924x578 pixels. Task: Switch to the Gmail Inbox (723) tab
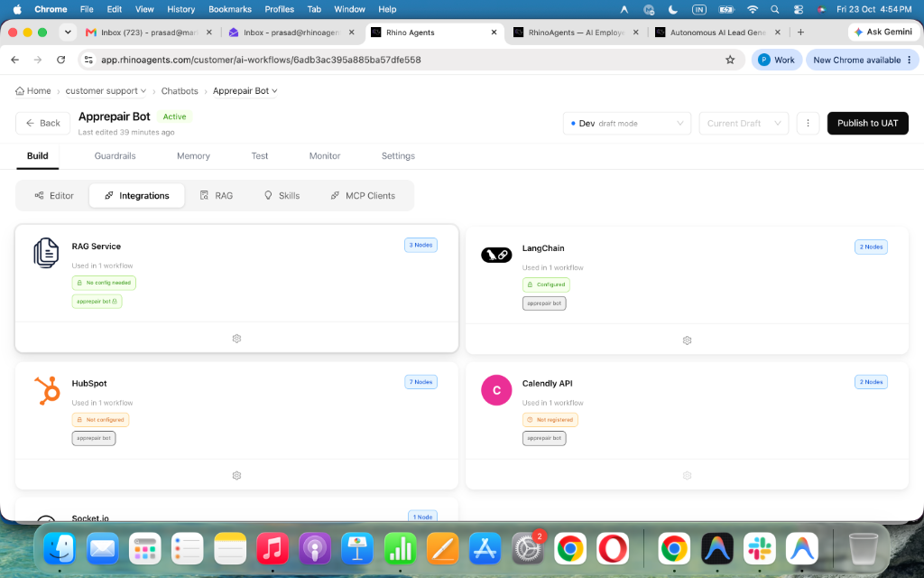149,33
